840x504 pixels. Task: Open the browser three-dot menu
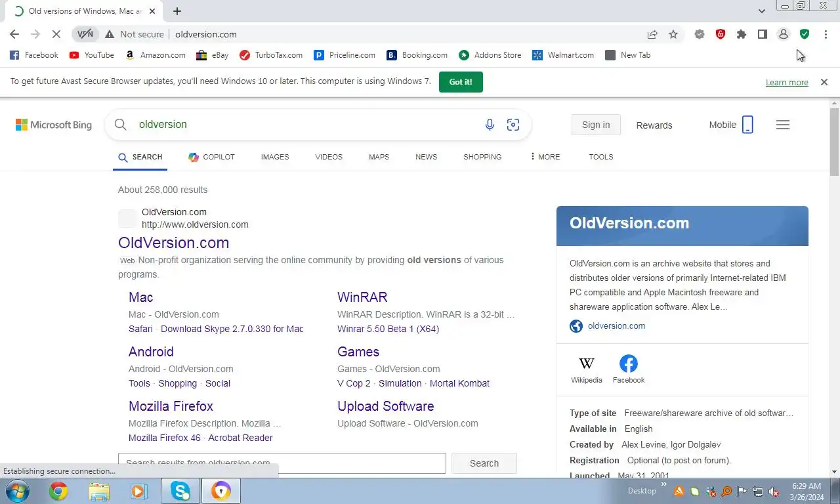point(826,34)
